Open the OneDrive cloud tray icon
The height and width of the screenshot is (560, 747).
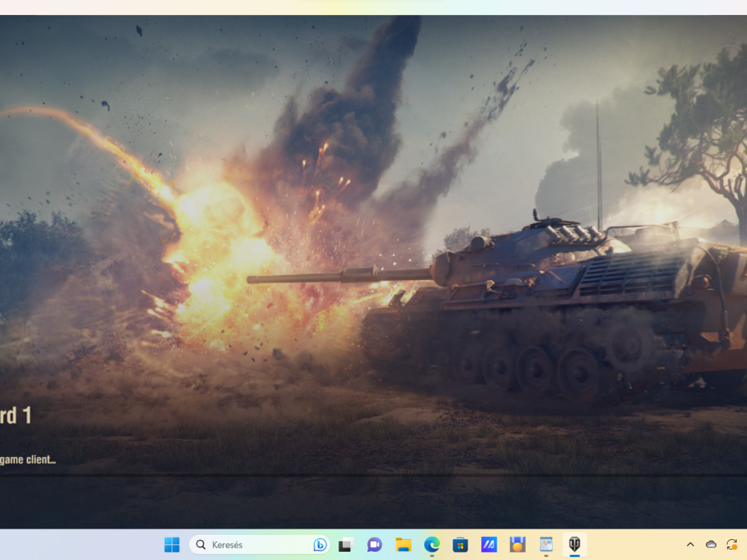click(711, 544)
